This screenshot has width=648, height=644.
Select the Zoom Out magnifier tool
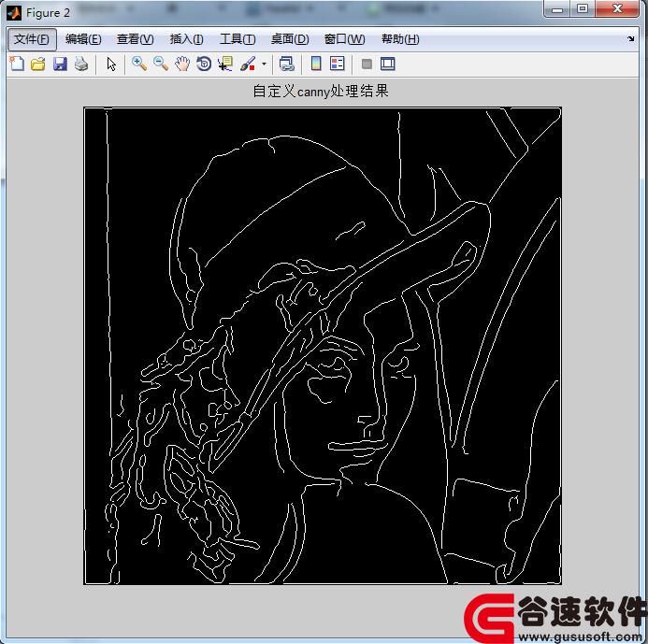pos(161,64)
